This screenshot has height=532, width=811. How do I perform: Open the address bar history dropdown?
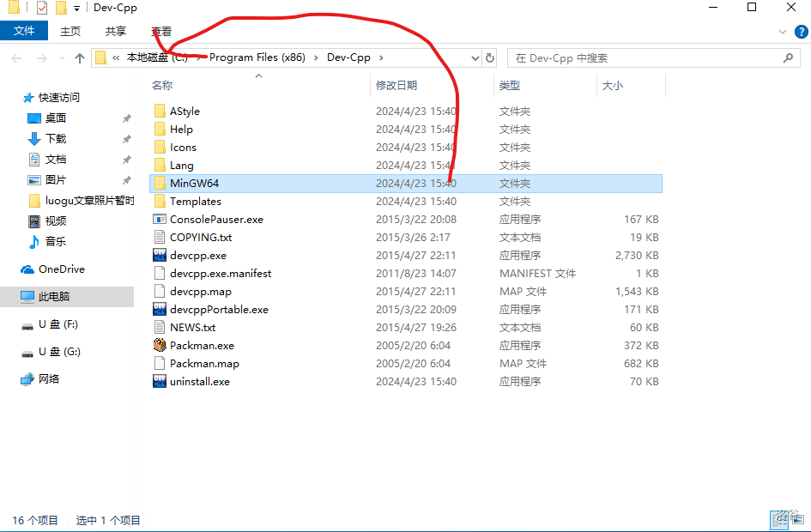point(475,57)
